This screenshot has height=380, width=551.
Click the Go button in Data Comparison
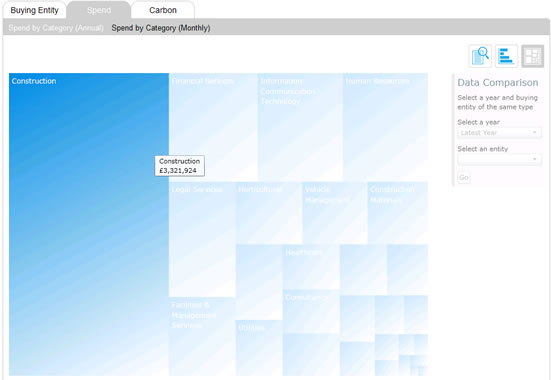click(464, 178)
